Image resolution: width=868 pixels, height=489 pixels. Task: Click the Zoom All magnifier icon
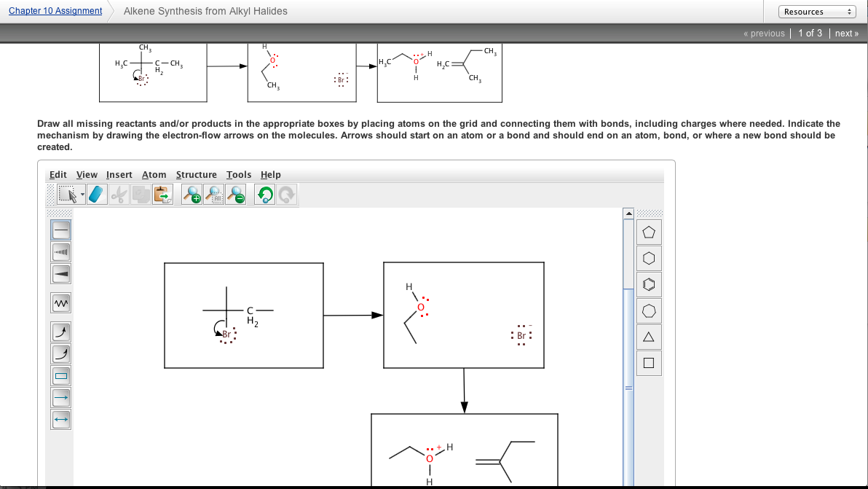[x=212, y=195]
